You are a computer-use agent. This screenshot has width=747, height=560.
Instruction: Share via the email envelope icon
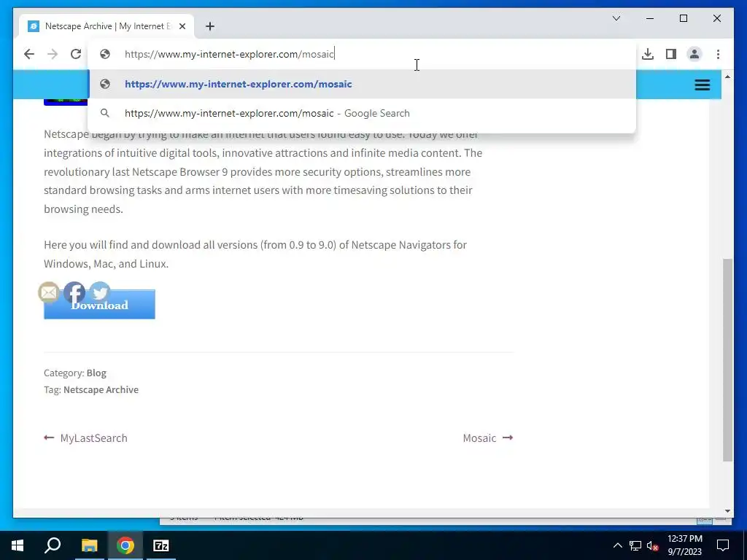[x=49, y=292]
